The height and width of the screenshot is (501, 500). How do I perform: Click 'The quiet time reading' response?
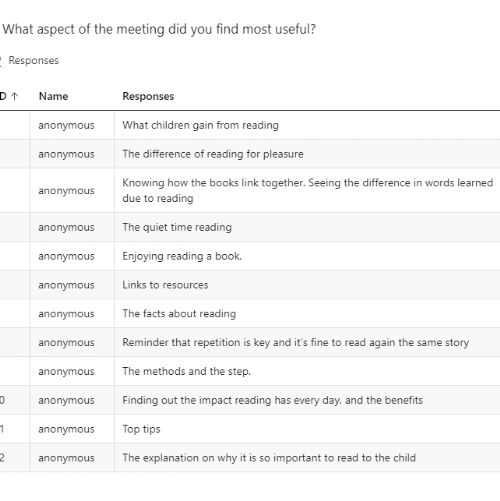coord(177,227)
